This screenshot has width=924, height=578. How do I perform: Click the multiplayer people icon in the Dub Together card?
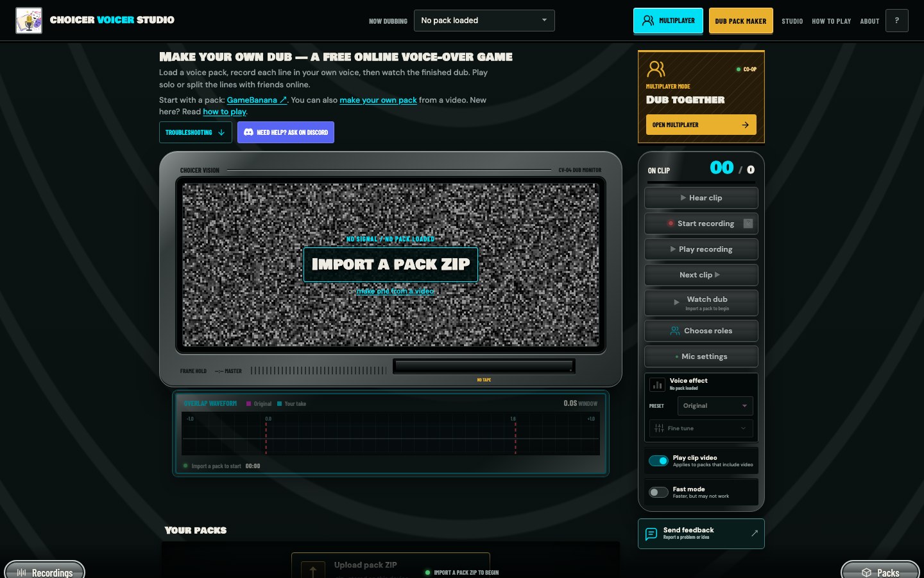656,69
